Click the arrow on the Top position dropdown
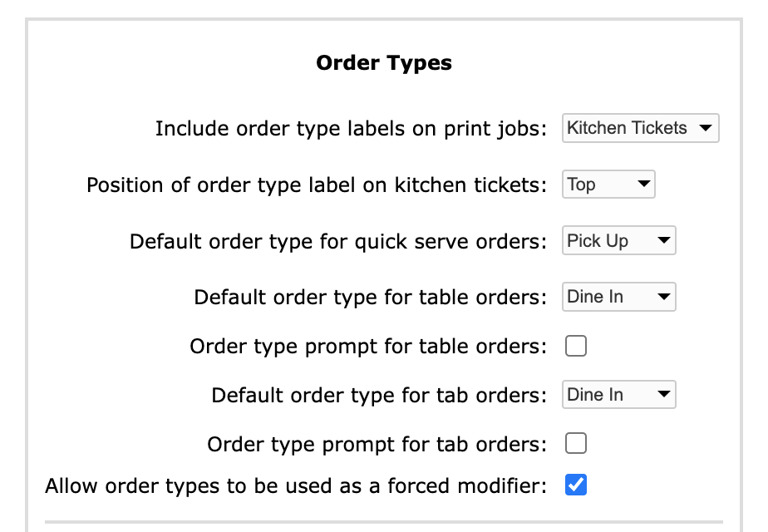The height and width of the screenshot is (532, 768). click(644, 184)
